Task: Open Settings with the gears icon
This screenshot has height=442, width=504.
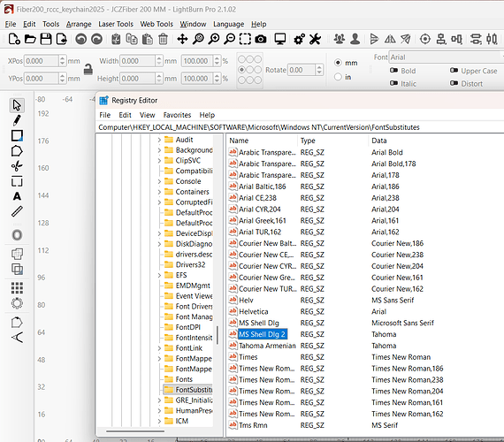Action: pos(299,39)
